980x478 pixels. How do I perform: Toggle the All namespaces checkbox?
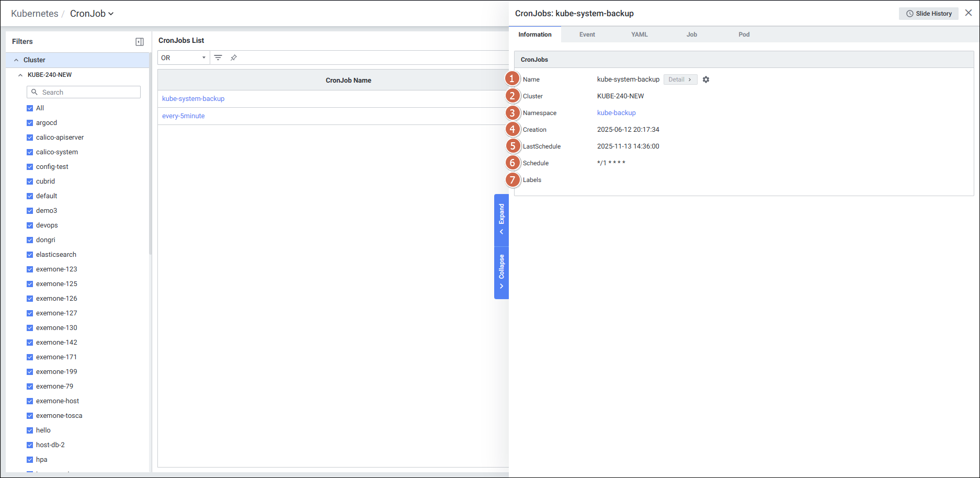[x=30, y=108]
